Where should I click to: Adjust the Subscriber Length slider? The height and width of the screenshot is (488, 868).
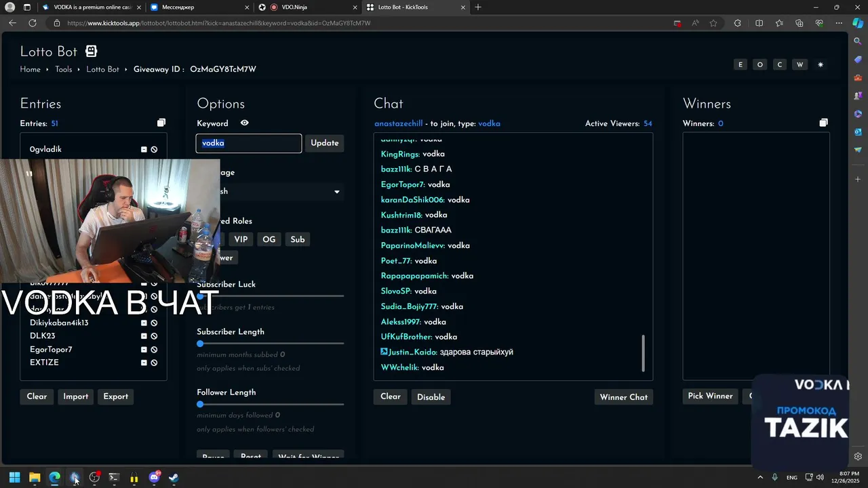[270, 344]
